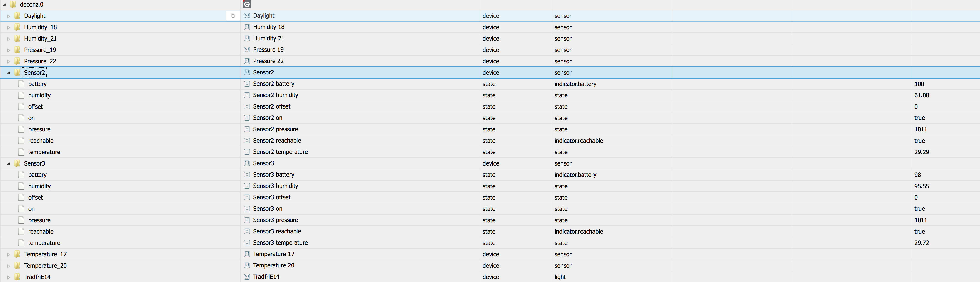Click indicator.reachable role in Sensor2 reachable row
Image resolution: width=980 pixels, height=282 pixels.
579,141
